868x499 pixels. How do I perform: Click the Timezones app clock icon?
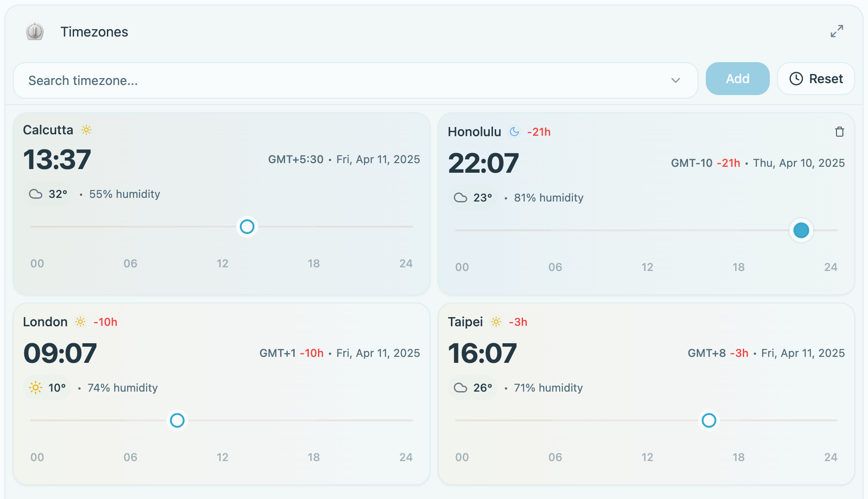[34, 32]
